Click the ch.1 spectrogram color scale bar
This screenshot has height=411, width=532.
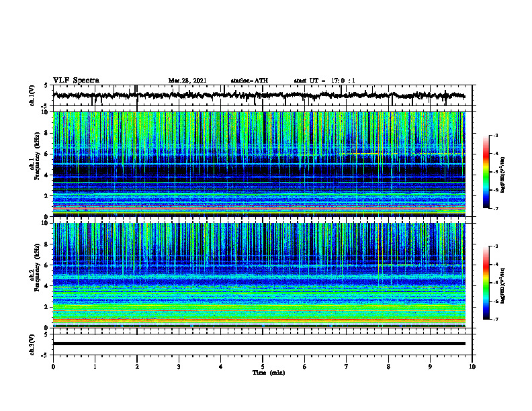tap(486, 172)
